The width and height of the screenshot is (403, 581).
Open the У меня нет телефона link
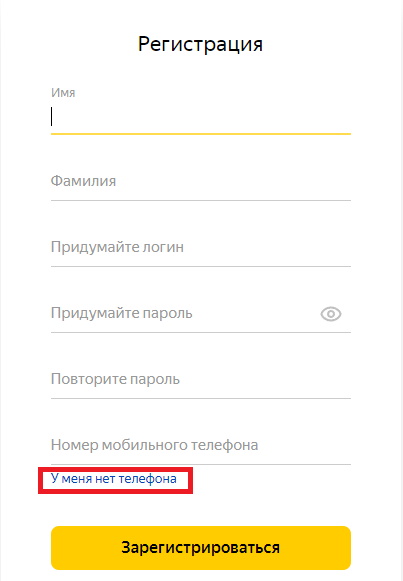[114, 479]
